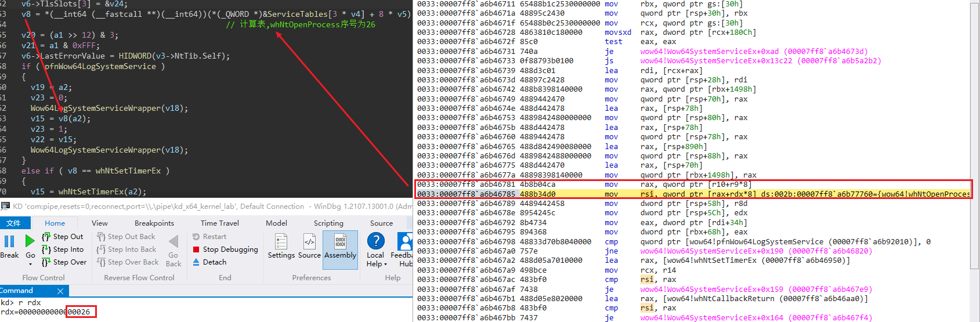Click code line 'v22 = v15;'

[x=53, y=140]
